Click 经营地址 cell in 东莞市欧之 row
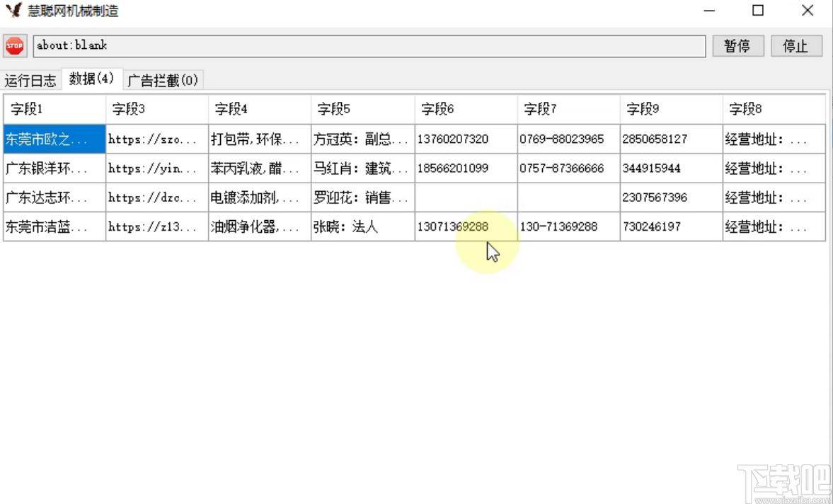 coord(774,139)
